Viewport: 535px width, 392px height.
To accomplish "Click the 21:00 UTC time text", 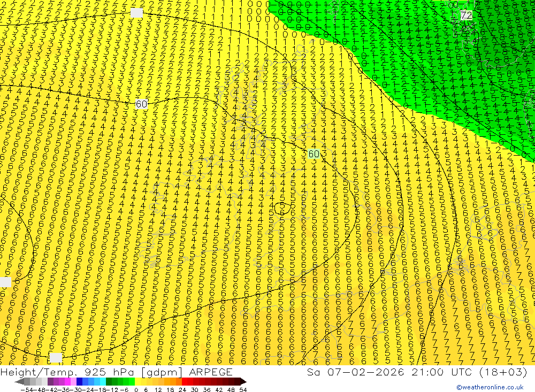I will (442, 372).
